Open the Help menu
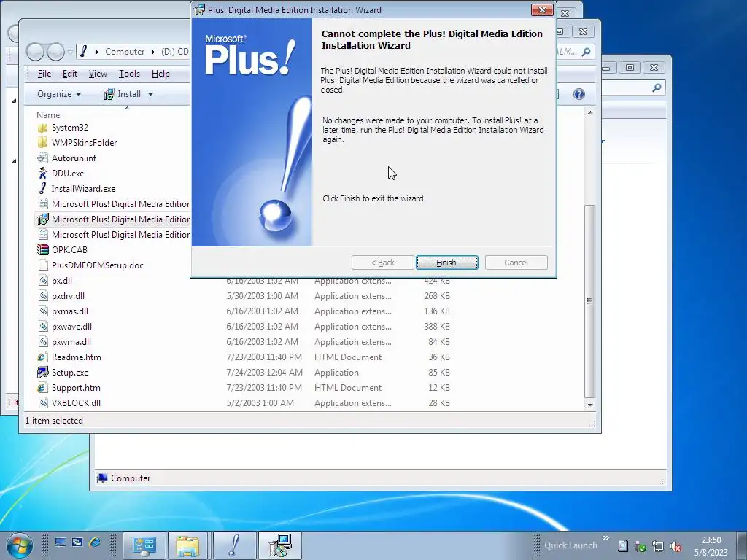Viewport: 747px width, 560px height. (x=160, y=74)
